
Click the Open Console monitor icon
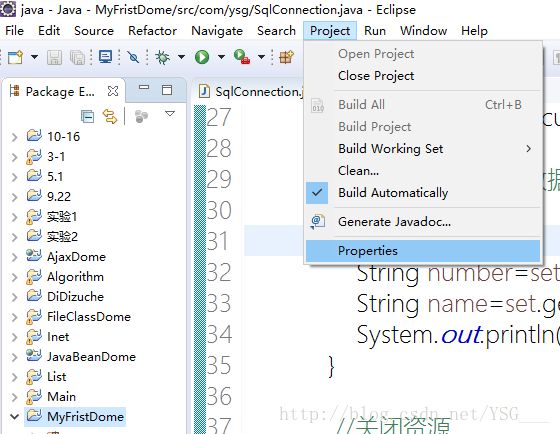[x=105, y=57]
